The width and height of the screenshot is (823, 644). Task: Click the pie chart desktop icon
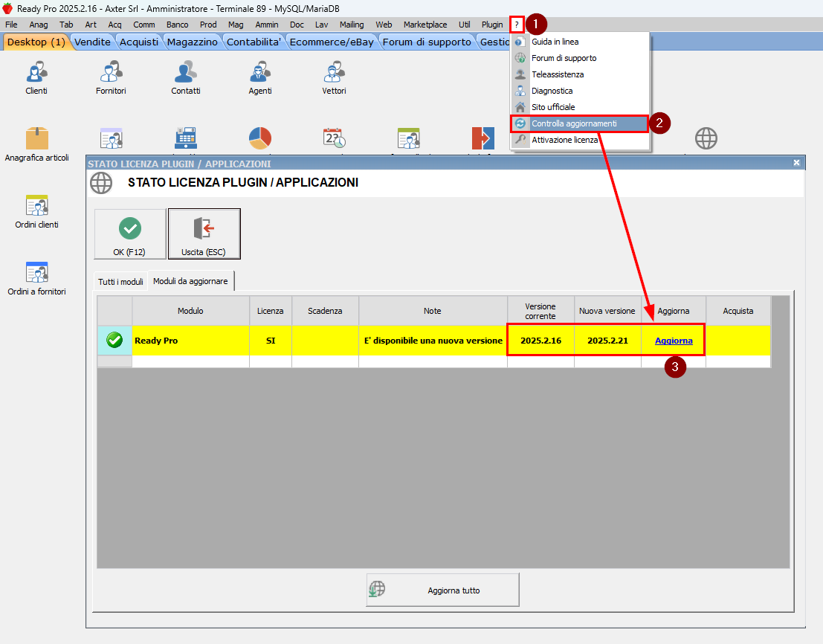(x=259, y=138)
